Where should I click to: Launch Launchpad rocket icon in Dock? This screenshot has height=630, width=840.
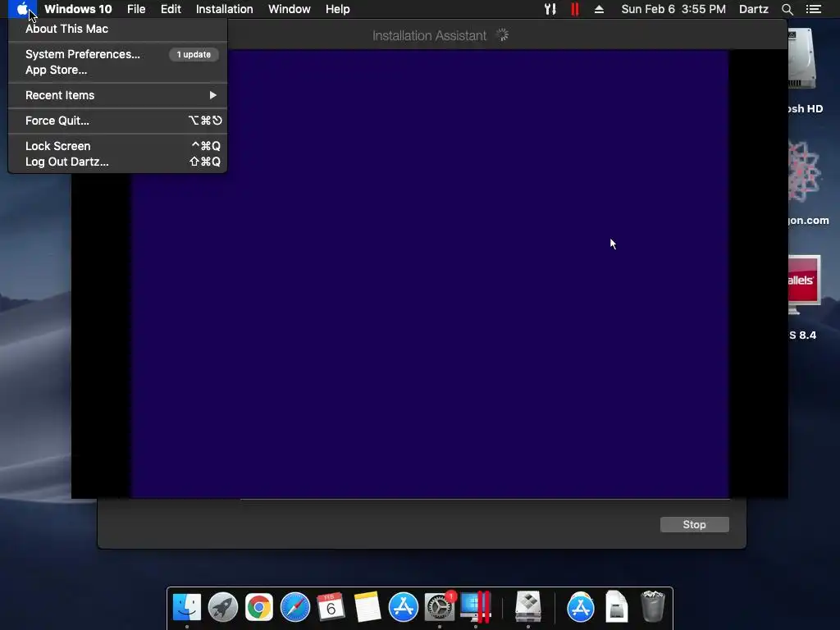pyautogui.click(x=223, y=607)
